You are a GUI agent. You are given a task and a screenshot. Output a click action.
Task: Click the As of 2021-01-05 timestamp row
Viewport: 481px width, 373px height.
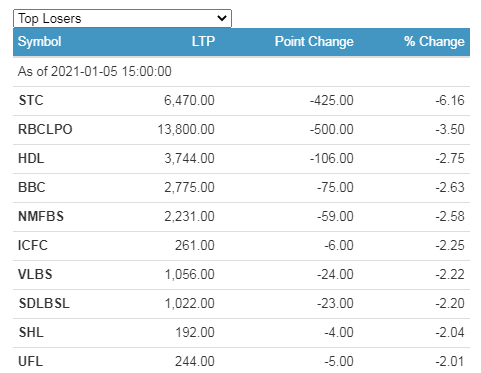(241, 72)
